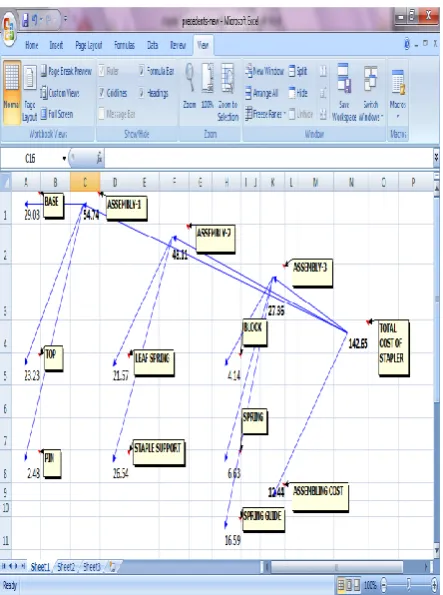The image size is (443, 595).
Task: Open the Zoom magnifier tool
Action: tap(189, 78)
